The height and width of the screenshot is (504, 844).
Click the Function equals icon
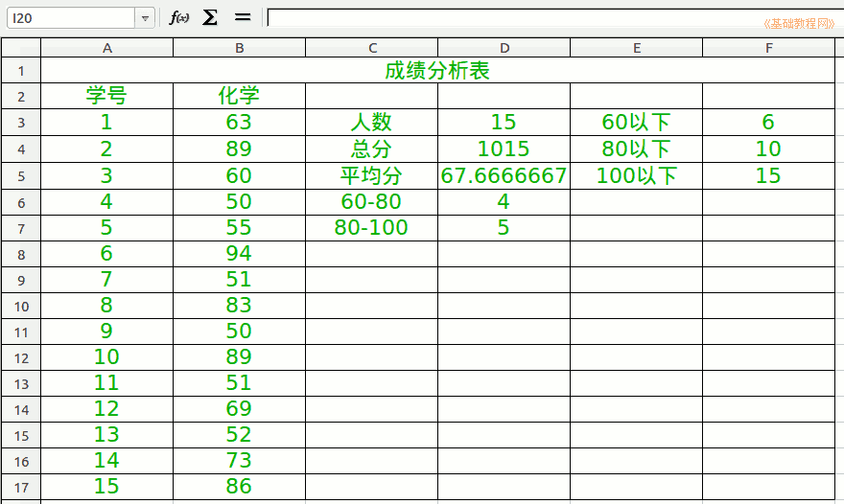(x=243, y=18)
